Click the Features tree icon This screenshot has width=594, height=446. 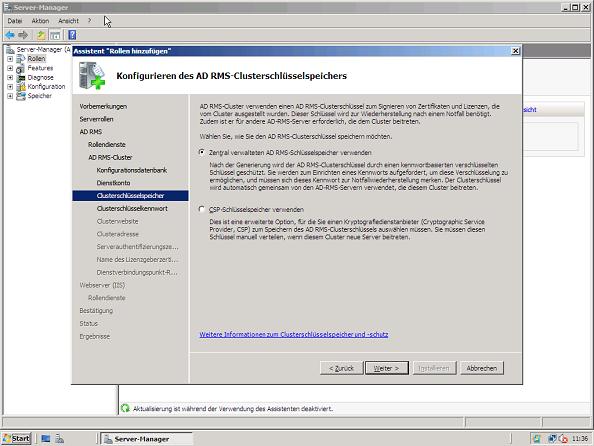(x=21, y=68)
